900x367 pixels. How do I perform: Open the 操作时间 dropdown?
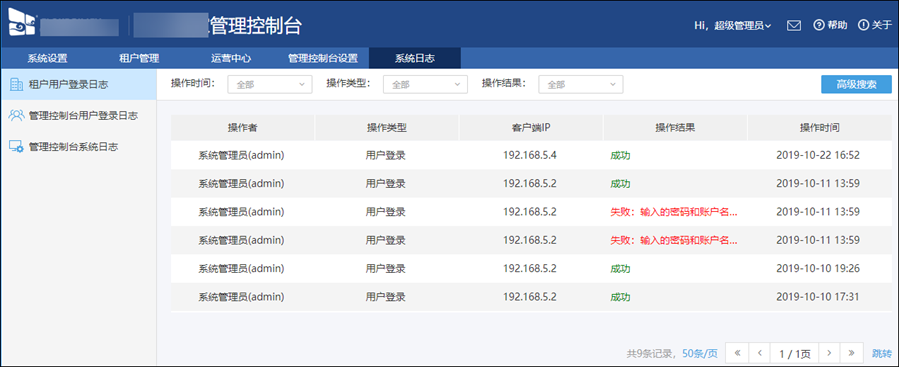270,84
